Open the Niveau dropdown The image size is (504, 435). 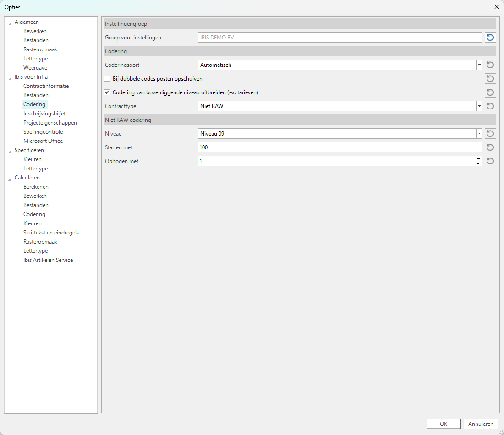click(x=479, y=134)
